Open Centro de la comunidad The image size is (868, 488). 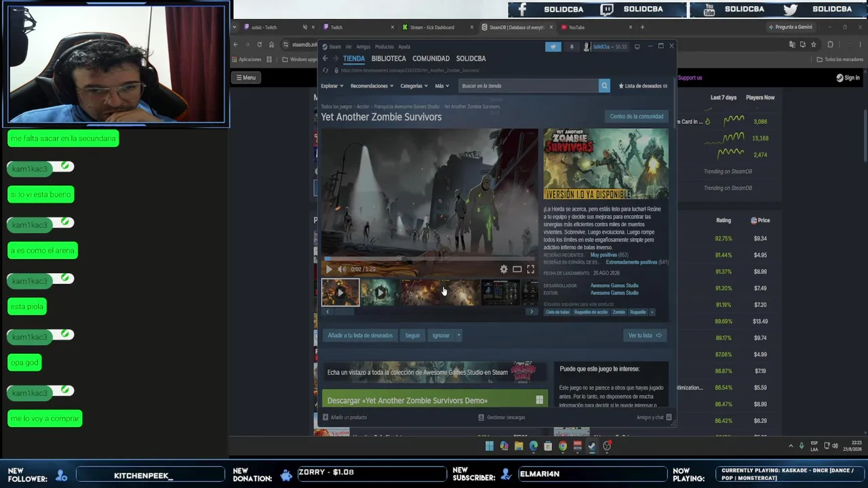637,117
